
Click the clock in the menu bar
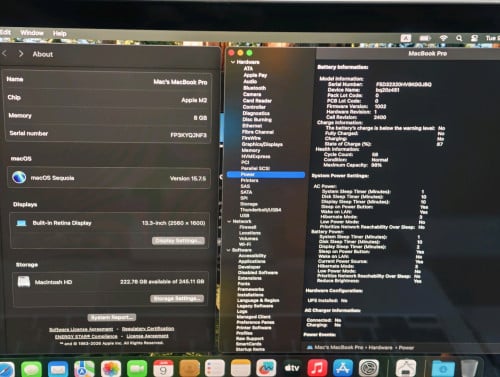tap(493, 38)
